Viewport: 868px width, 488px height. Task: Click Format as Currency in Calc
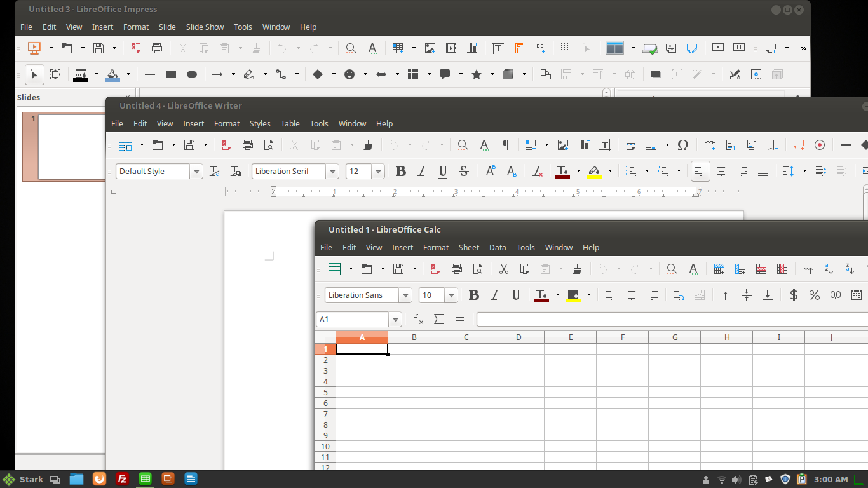[x=794, y=295]
